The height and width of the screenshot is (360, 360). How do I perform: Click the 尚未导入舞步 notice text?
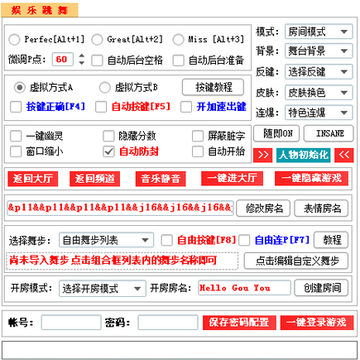[x=113, y=260]
